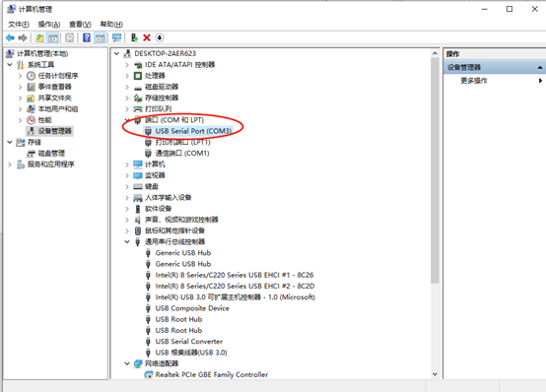Image resolution: width=546 pixels, height=392 pixels.
Task: Select the 存储控制器 category
Action: (x=162, y=98)
